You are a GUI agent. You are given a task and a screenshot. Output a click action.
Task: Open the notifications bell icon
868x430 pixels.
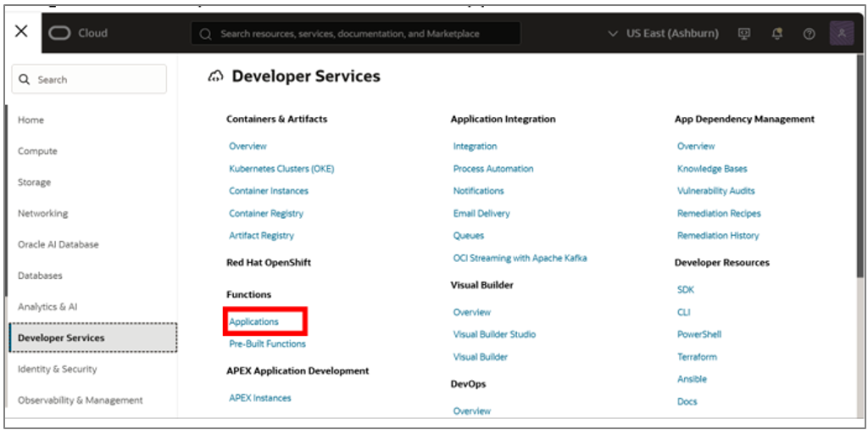(x=777, y=33)
